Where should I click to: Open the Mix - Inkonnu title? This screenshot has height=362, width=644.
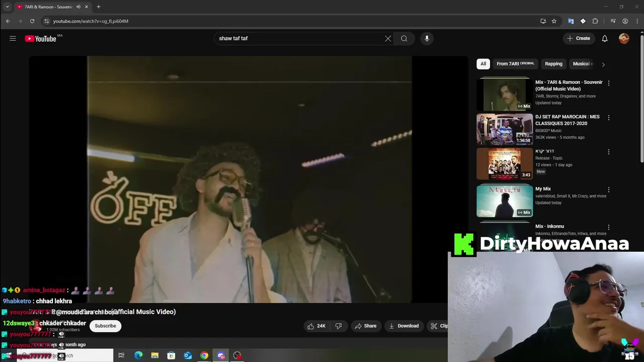click(549, 226)
